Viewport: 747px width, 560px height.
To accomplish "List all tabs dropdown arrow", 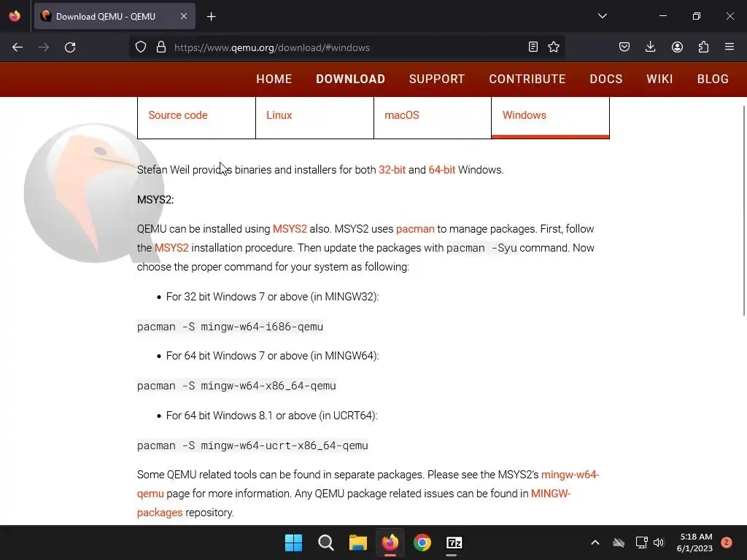I will click(x=602, y=16).
